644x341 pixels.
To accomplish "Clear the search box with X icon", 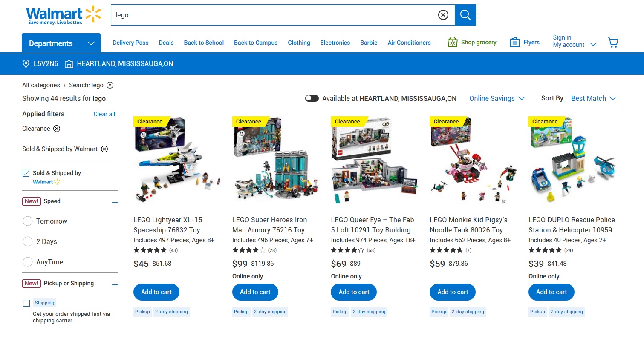I will pos(443,15).
